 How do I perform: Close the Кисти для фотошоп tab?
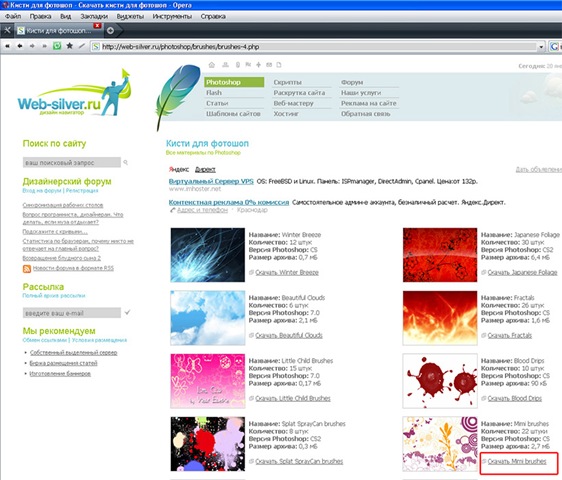[97, 25]
